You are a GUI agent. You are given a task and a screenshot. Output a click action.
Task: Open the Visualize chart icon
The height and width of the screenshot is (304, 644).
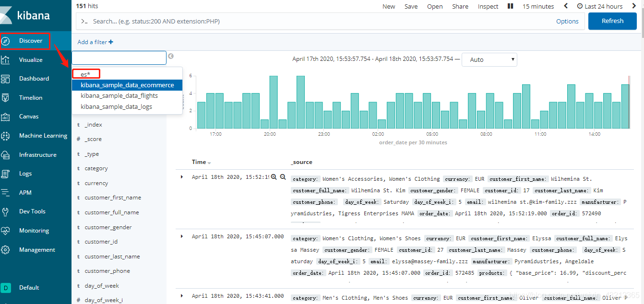tap(6, 60)
